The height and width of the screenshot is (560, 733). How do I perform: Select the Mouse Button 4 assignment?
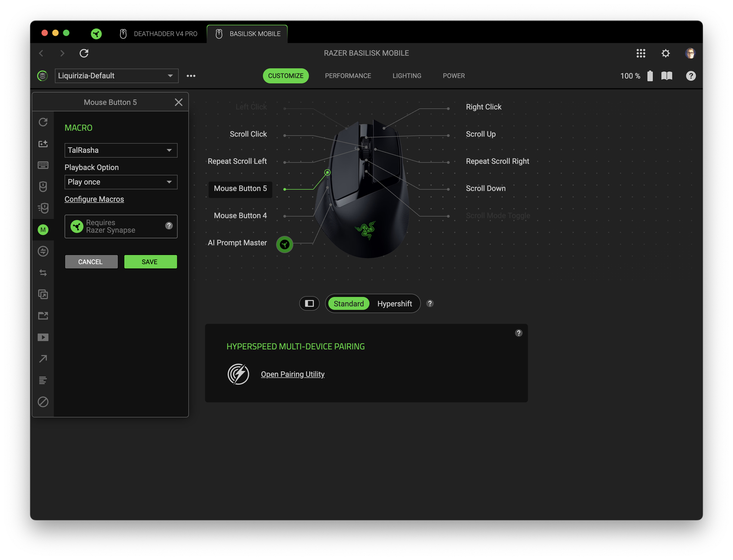click(241, 216)
